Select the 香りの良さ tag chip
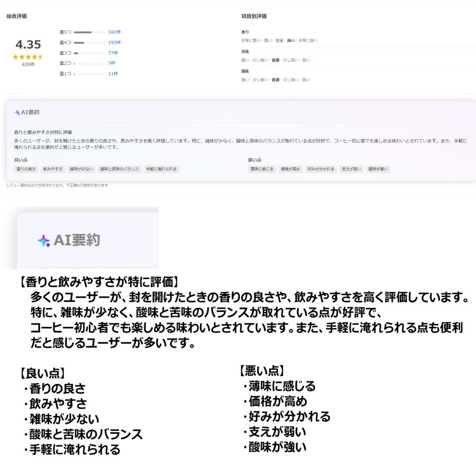Viewport: 476px width, 476px height. coord(28,169)
